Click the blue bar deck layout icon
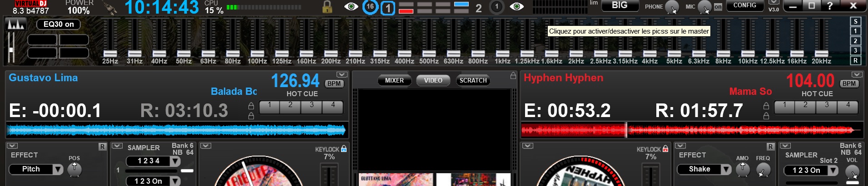Image resolution: width=868 pixels, height=186 pixels. pos(461,5)
